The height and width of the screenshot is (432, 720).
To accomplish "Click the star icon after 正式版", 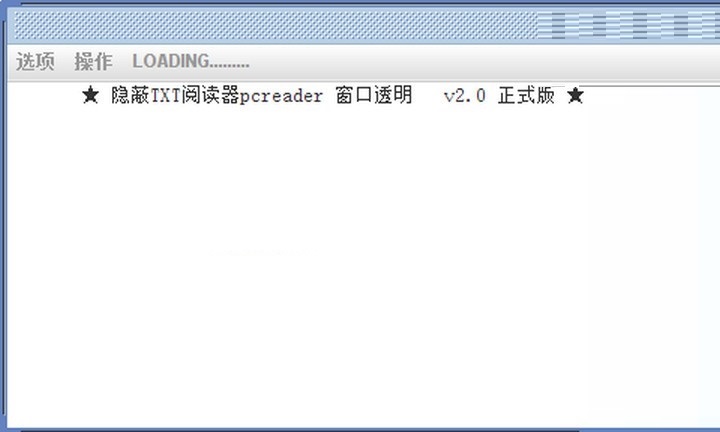I will pyautogui.click(x=575, y=95).
